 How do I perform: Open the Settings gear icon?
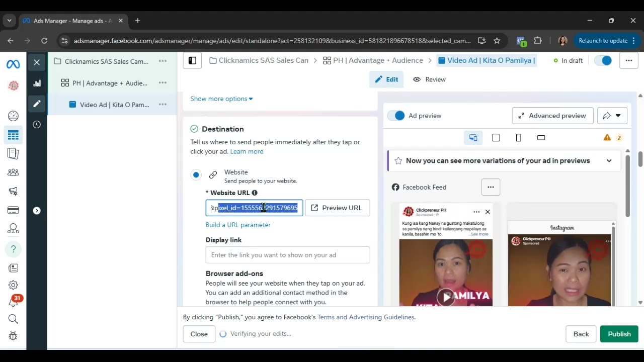(x=13, y=285)
